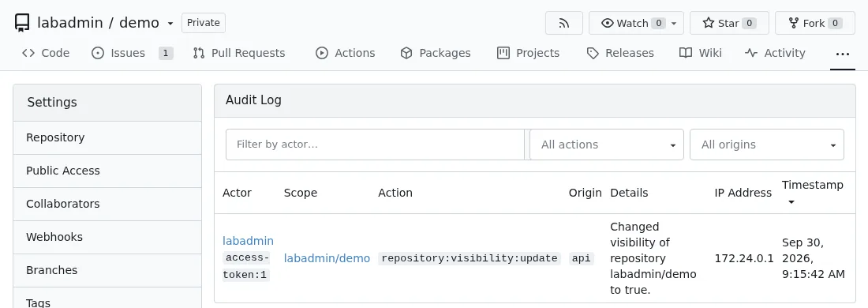This screenshot has height=308, width=868.
Task: Open the RSS feed icon button
Action: coord(564,23)
